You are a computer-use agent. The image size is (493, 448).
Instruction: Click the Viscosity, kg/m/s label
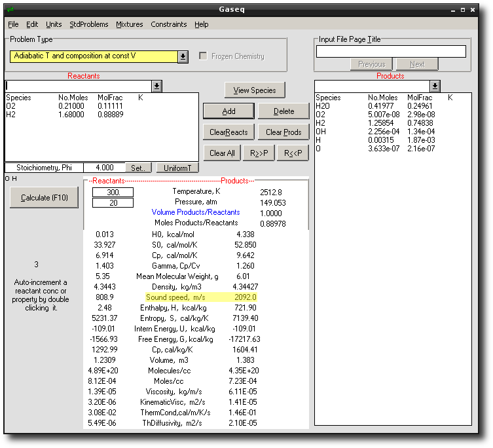(x=173, y=392)
